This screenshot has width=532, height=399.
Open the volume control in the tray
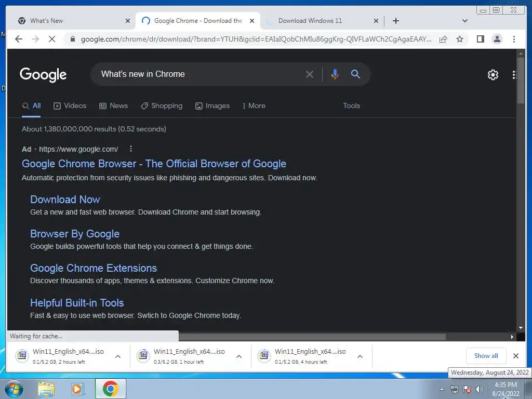(x=480, y=389)
